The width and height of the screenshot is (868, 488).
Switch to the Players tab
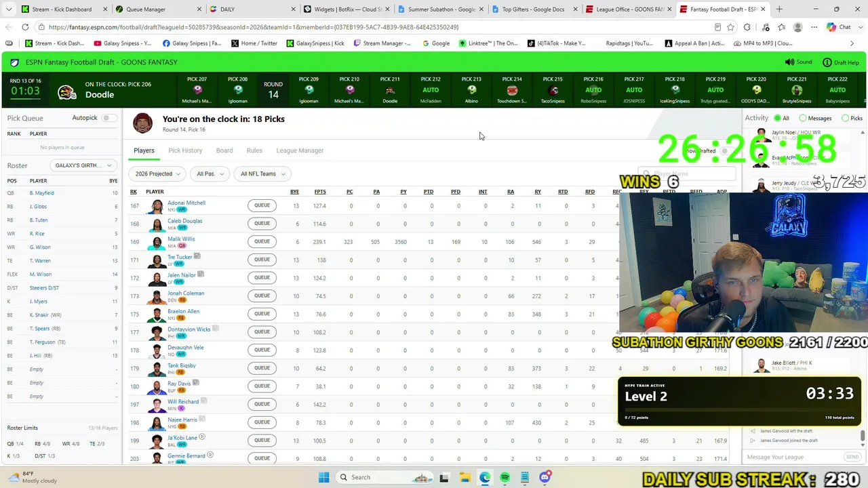(144, 150)
